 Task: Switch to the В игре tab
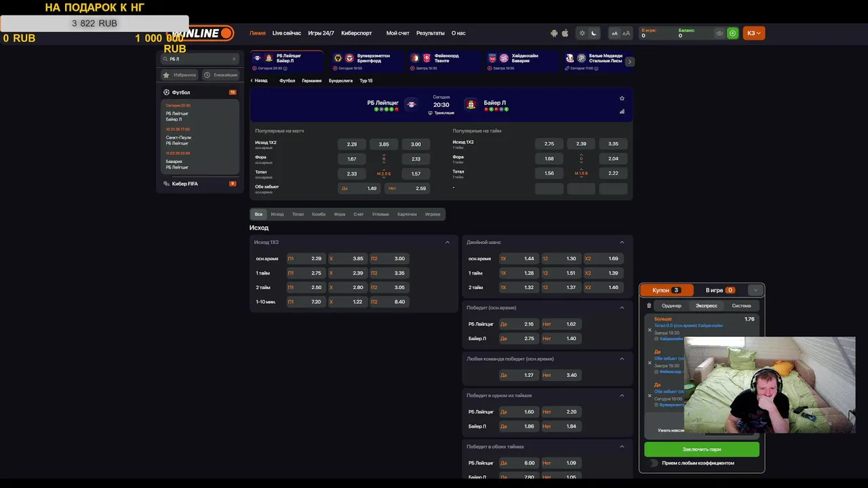720,290
